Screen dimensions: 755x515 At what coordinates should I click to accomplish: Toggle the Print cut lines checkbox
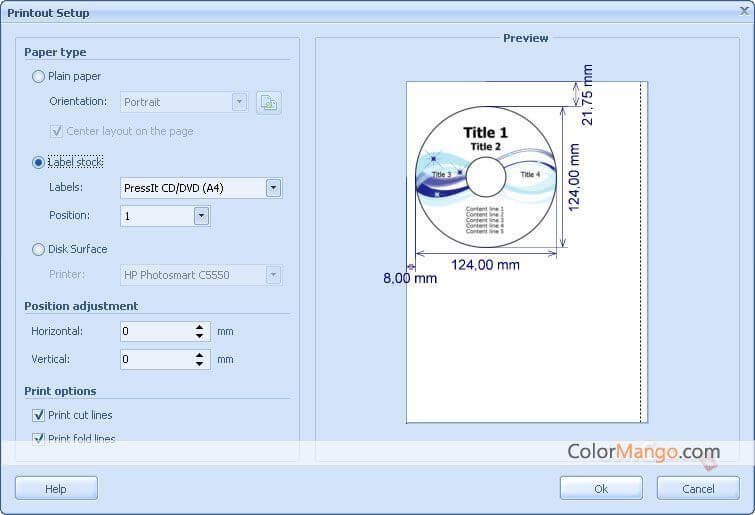[39, 415]
